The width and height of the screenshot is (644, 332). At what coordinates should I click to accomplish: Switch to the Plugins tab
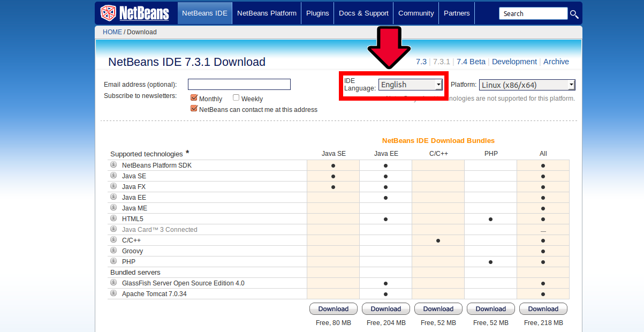[x=317, y=13]
